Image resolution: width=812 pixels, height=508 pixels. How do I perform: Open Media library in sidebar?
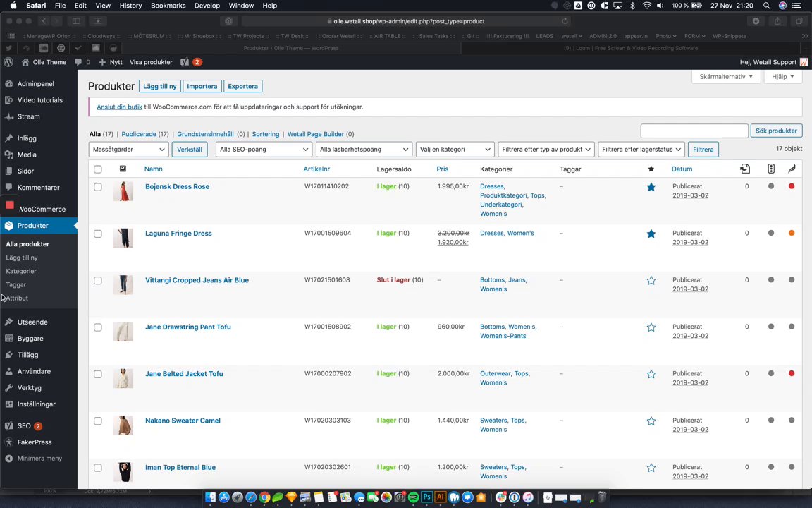[x=27, y=155]
